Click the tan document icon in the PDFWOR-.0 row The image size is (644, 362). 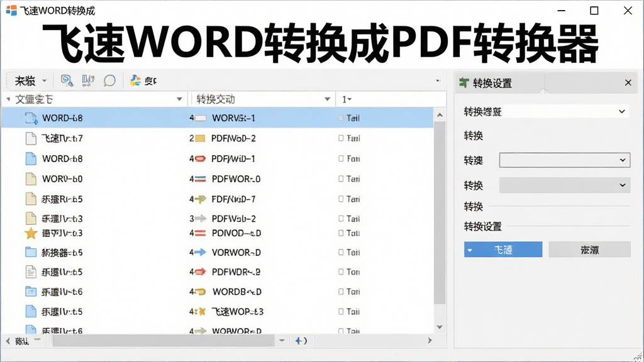pos(31,178)
